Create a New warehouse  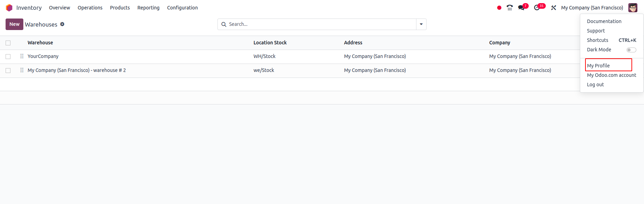coord(14,24)
